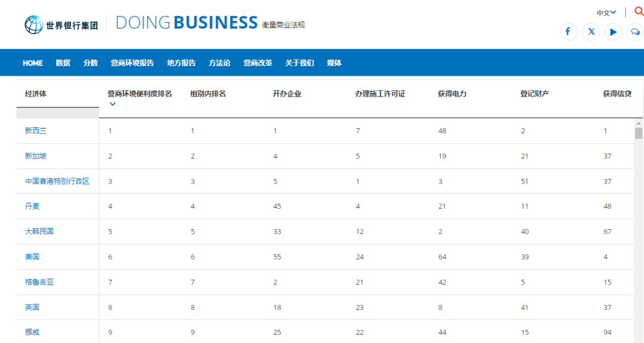
Task: Open the HOME menu item
Action: [33, 63]
